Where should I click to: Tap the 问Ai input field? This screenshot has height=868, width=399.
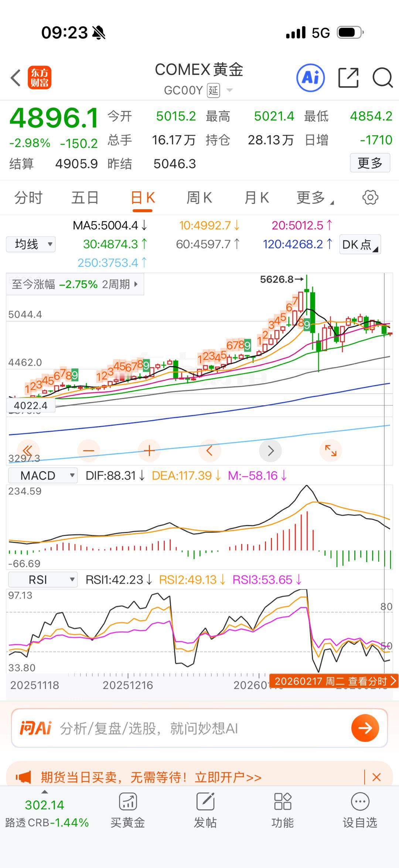[x=199, y=728]
